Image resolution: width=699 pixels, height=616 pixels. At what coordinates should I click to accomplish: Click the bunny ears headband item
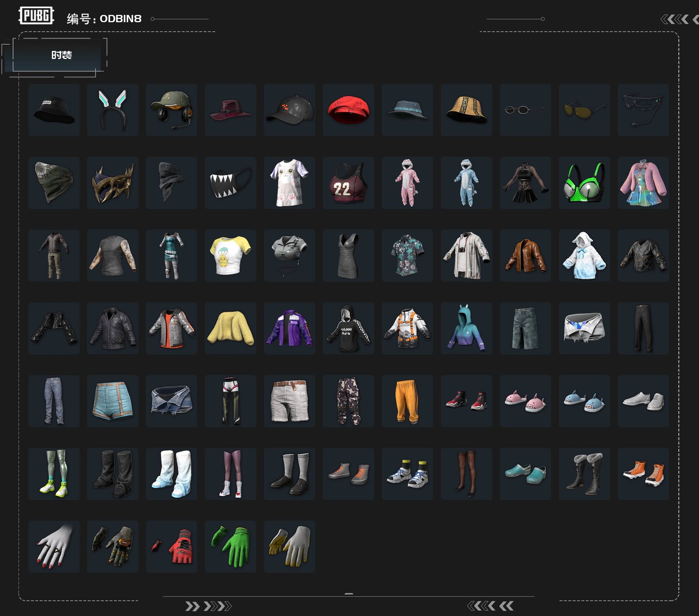[112, 110]
